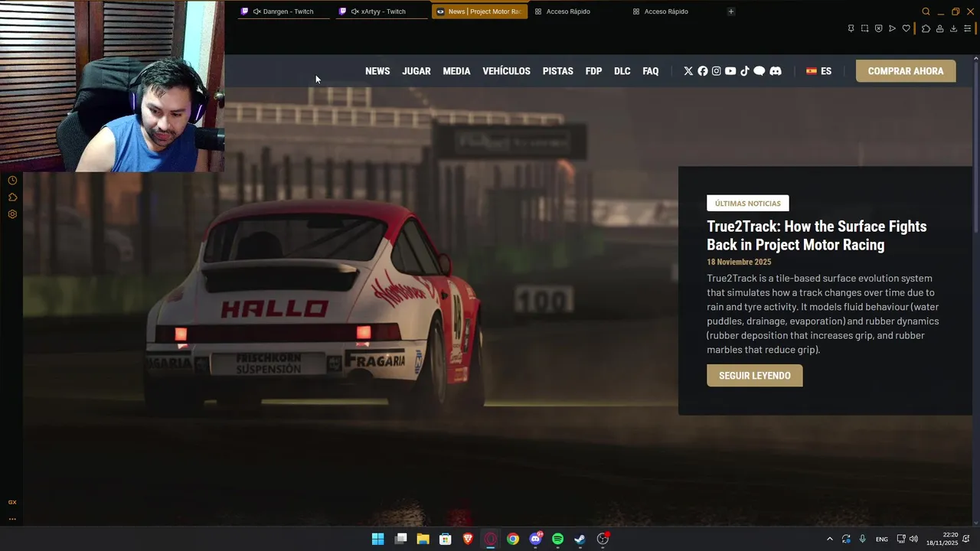
Task: Open the volume speaker tray icon
Action: [x=913, y=539]
